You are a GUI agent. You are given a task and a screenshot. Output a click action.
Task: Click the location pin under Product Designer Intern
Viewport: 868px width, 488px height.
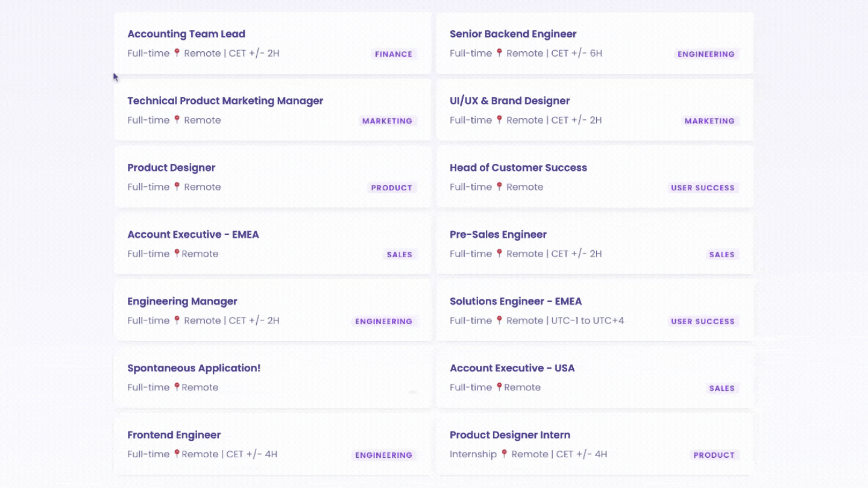[x=504, y=454]
